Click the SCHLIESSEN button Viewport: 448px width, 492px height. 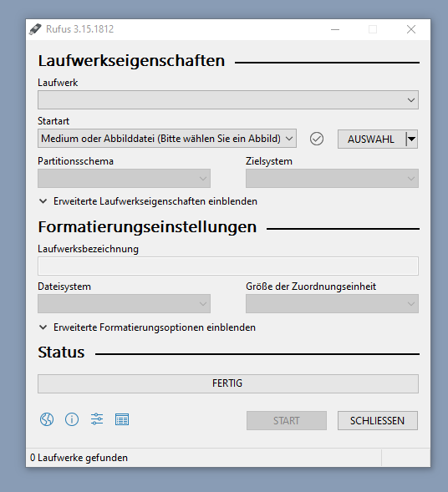coord(378,420)
